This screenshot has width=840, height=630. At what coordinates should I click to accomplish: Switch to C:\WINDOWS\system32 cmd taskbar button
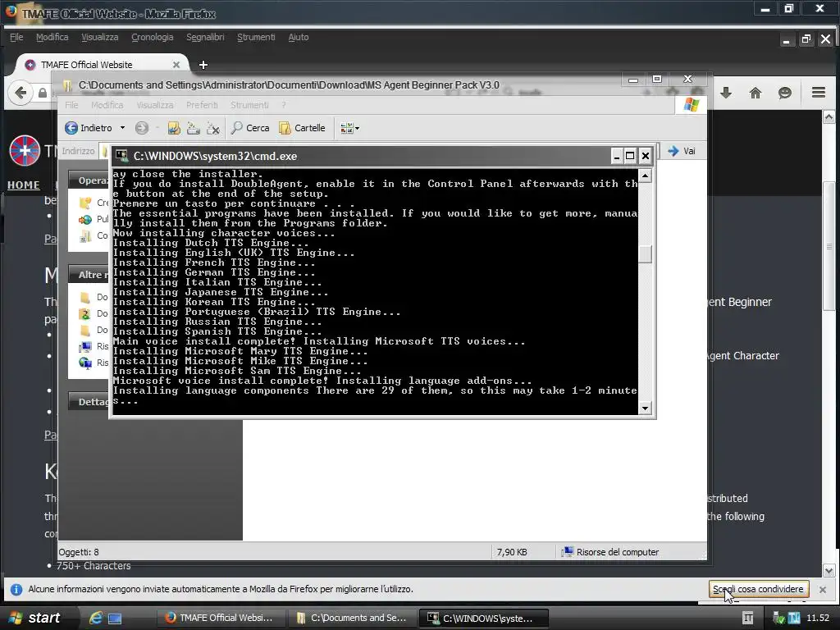pos(483,619)
